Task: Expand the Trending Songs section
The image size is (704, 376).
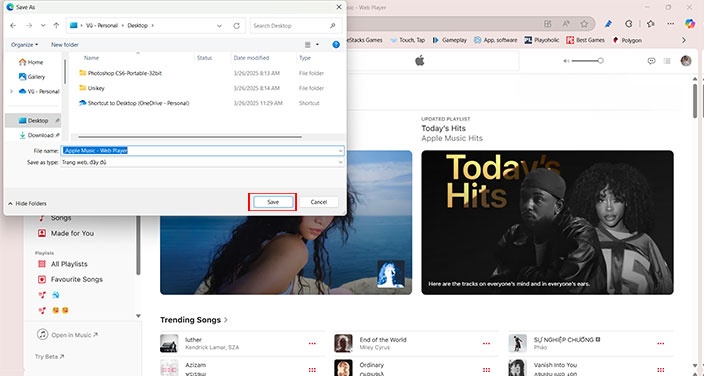Action: [194, 320]
